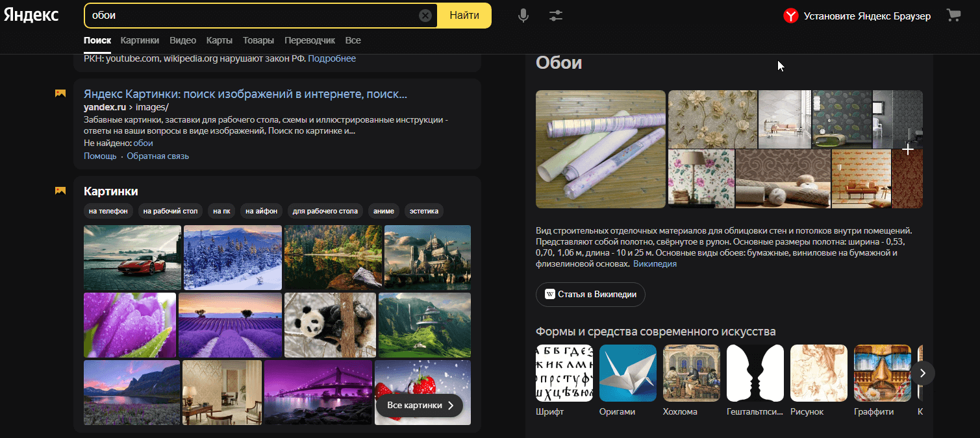Screen dimensions: 980x438
Task: Open the Хохлома card
Action: (692, 381)
